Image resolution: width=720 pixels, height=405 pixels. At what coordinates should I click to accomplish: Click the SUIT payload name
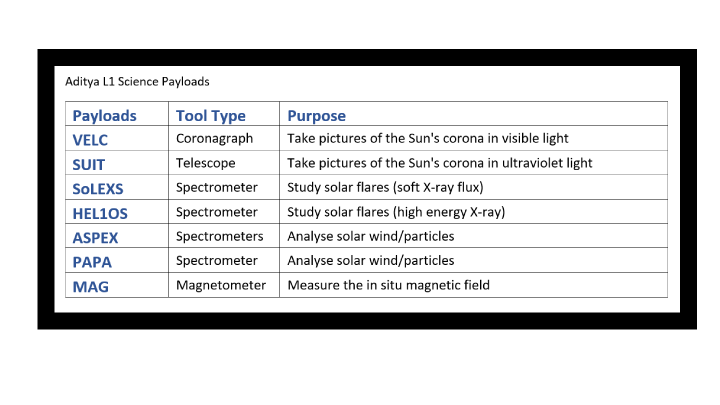[89, 164]
